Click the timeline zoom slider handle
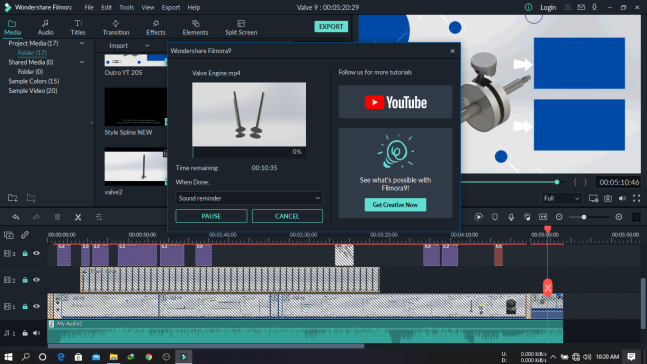The width and height of the screenshot is (647, 364). (583, 217)
